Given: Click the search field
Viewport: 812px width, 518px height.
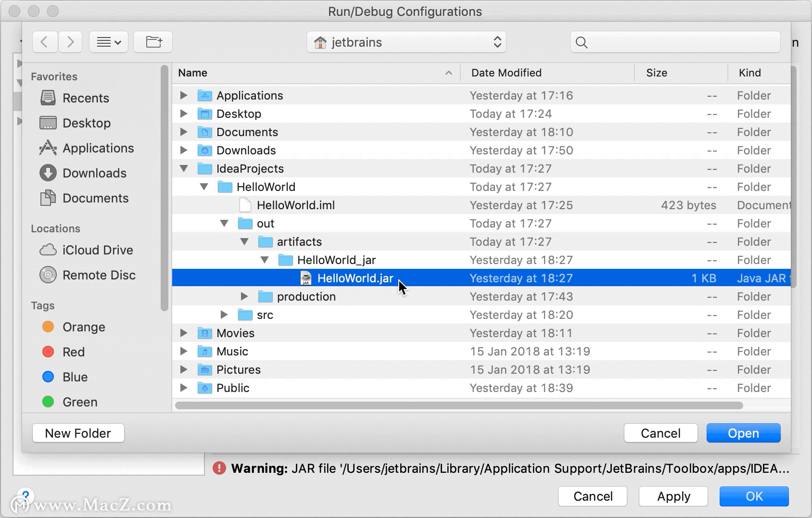Looking at the screenshot, I should 675,42.
